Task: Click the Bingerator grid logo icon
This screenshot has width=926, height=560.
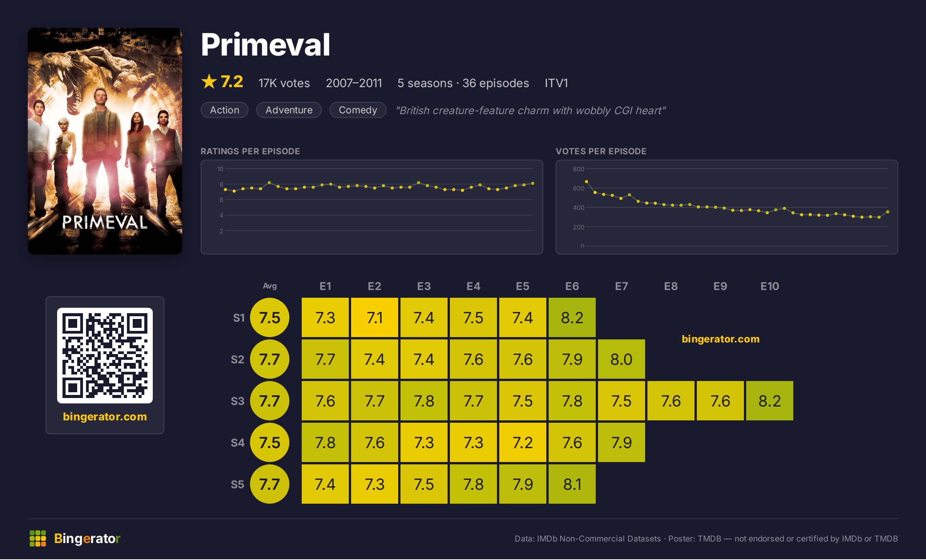Action: pos(38,538)
